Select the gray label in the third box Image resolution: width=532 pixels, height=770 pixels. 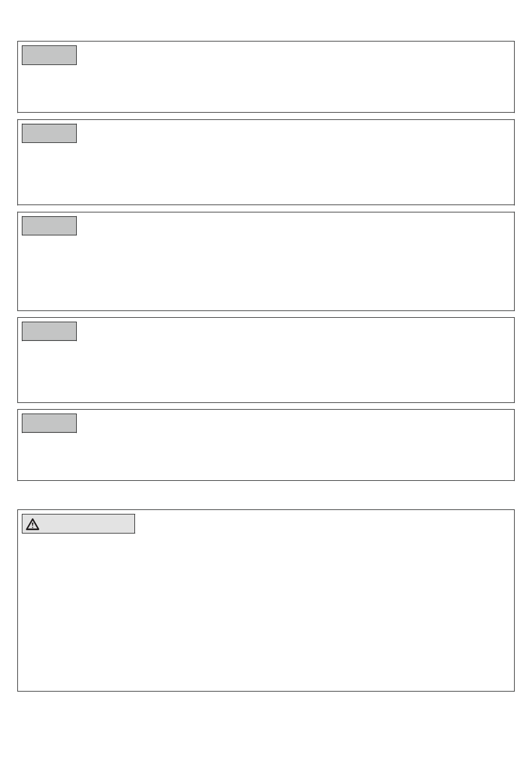(49, 226)
